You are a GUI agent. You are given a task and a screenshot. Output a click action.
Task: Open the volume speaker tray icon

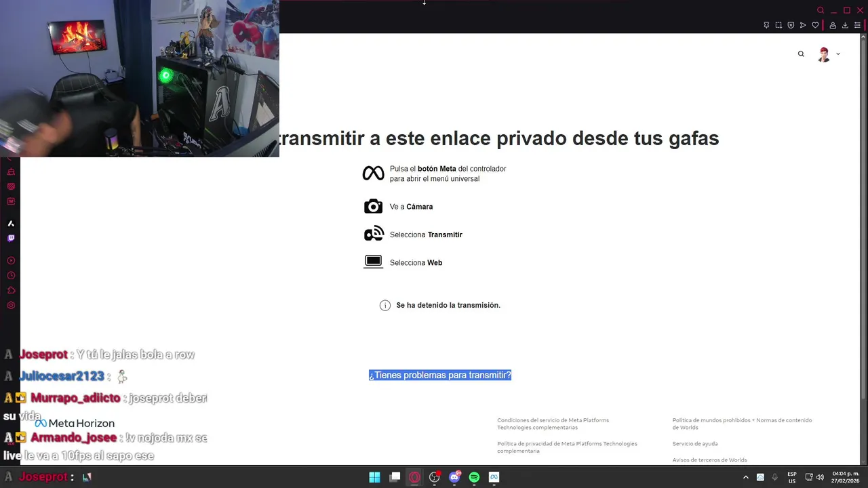pyautogui.click(x=820, y=477)
